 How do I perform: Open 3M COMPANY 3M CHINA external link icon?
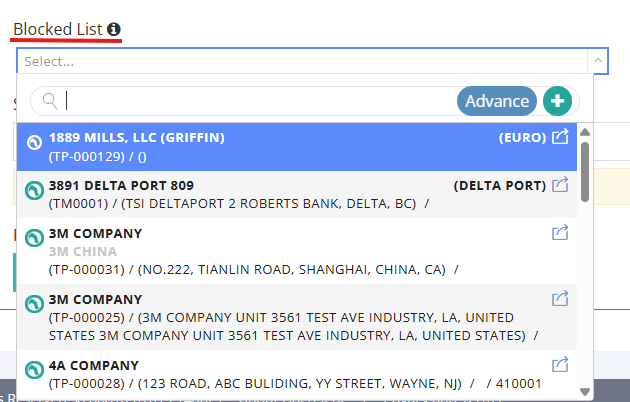[560, 233]
